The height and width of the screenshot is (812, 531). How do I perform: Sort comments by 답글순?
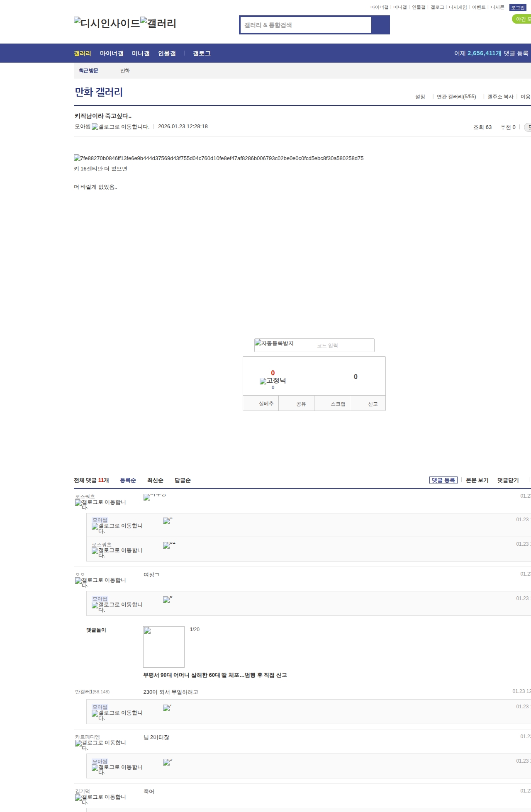(x=183, y=480)
